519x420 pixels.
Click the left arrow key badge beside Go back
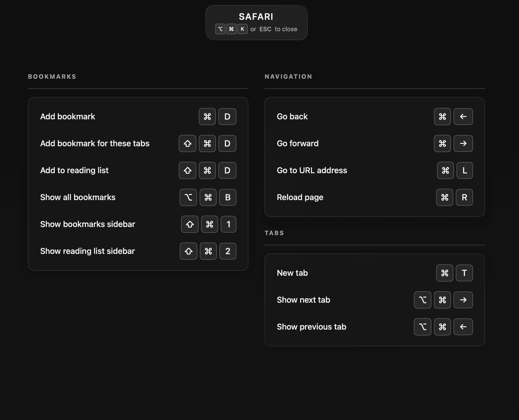(x=463, y=117)
